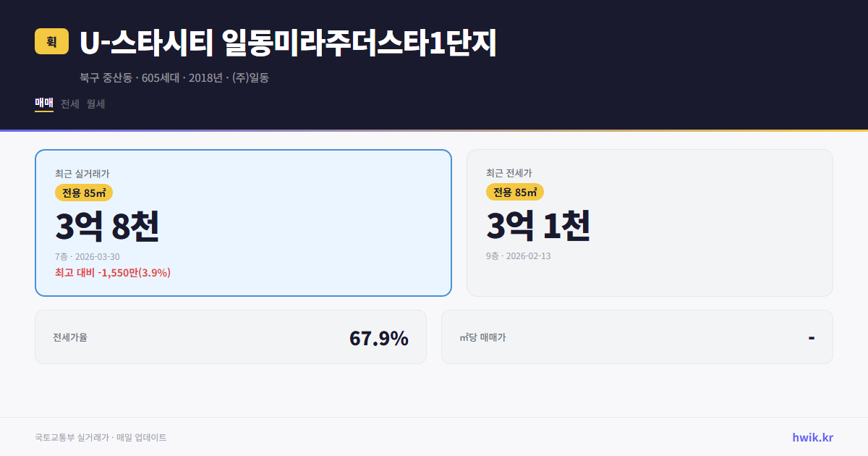Click the 9층 · 2026-02-13 jeonse date

coord(518,256)
